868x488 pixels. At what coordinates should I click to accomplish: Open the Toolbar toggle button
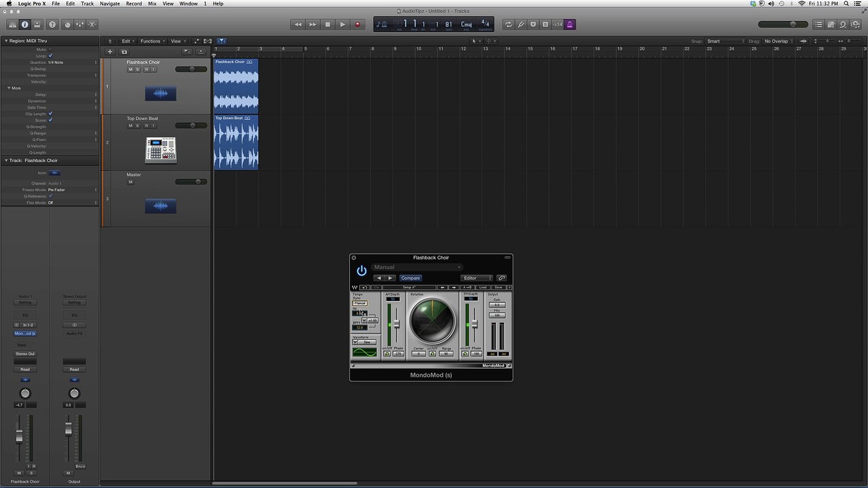coord(37,24)
